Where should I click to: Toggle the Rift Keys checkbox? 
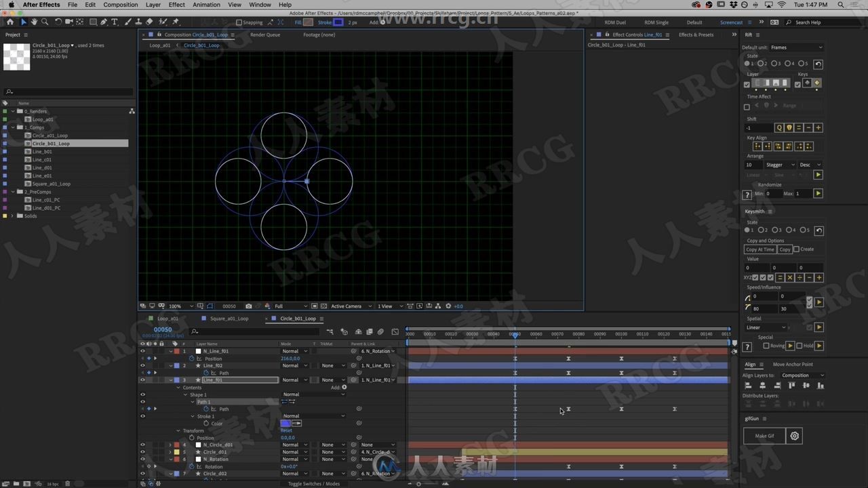pos(797,85)
